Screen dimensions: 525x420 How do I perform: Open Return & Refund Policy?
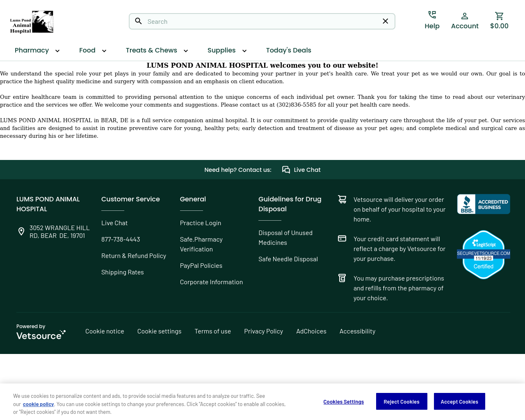(134, 256)
